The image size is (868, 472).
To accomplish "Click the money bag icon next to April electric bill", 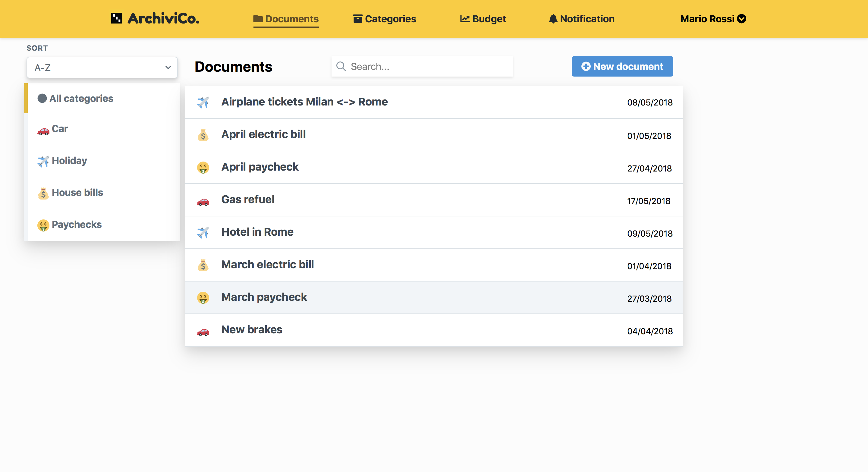I will [x=203, y=135].
